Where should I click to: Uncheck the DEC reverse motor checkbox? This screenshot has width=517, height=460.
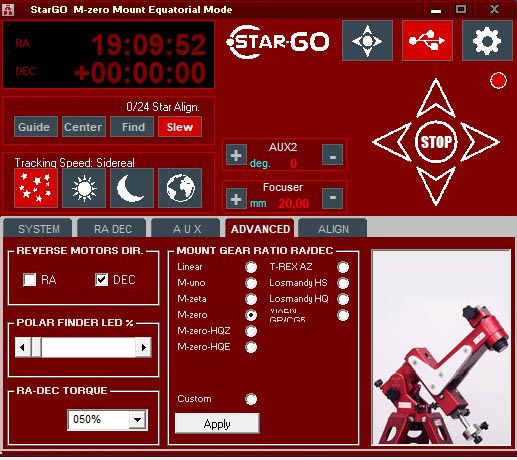[x=101, y=279]
